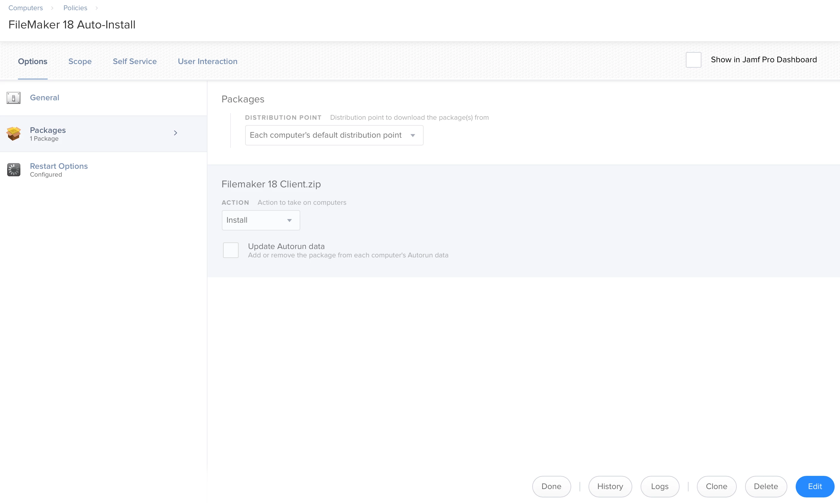
Task: Toggle the Update Autorun data checkbox
Action: (231, 250)
